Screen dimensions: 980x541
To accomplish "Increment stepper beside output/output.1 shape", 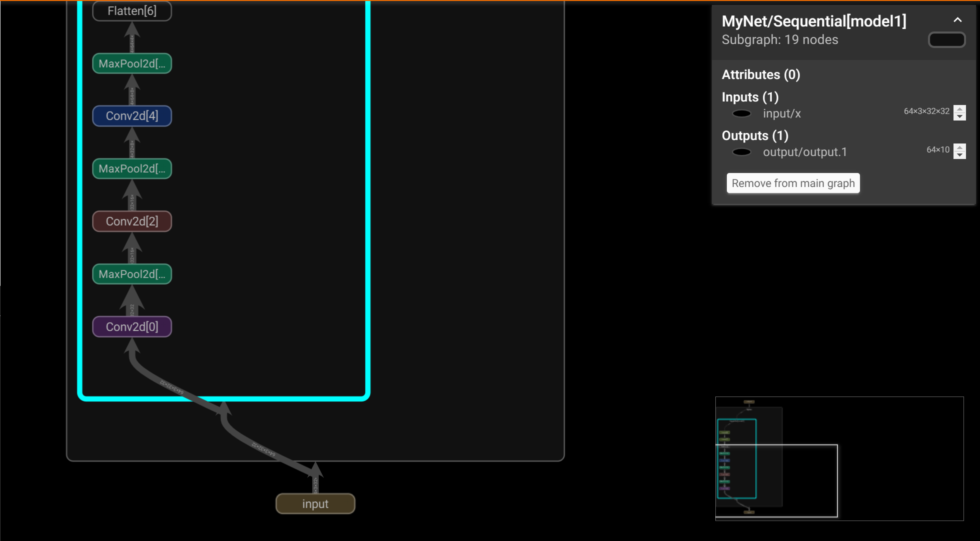I will coord(959,147).
